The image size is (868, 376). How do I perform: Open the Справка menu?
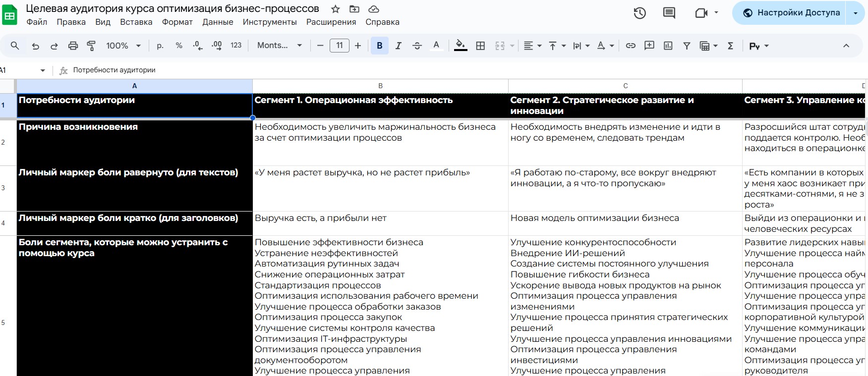pos(382,22)
